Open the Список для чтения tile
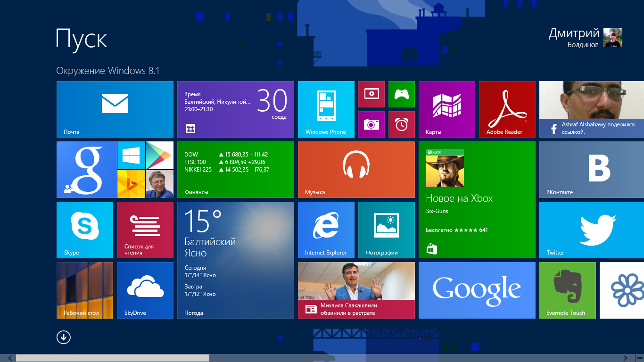Viewport: 644px width, 362px height. pyautogui.click(x=145, y=230)
